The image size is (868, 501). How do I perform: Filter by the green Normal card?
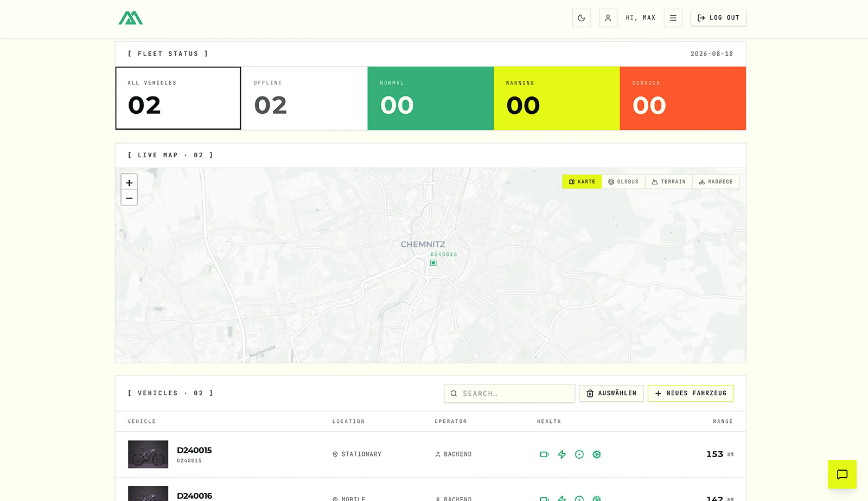430,98
